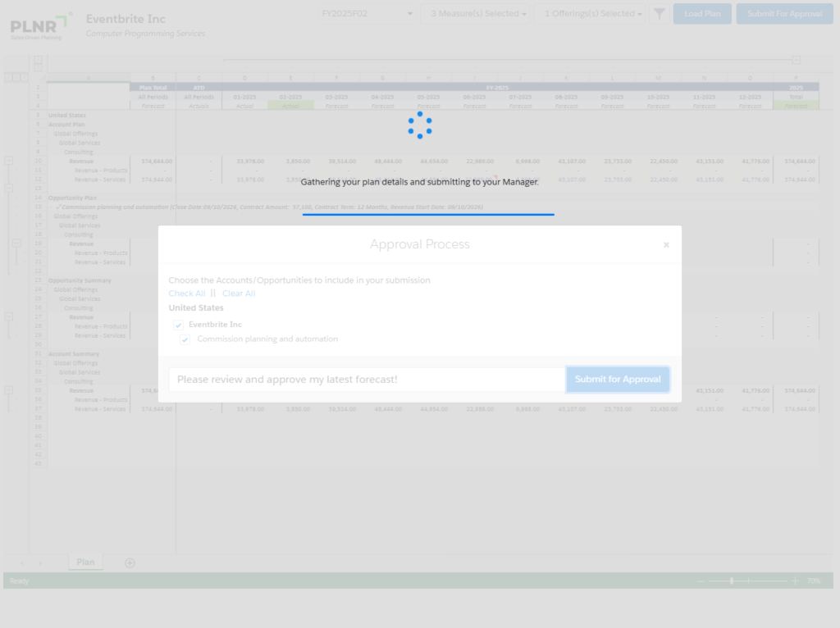Collapse row group at Revenue row 10

(x=8, y=161)
